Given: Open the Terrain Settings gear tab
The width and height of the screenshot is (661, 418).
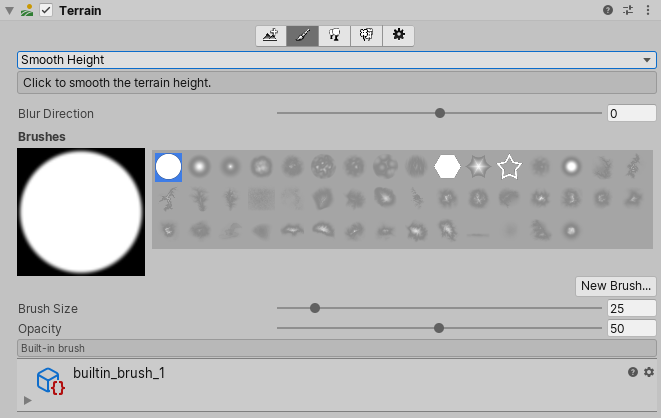Looking at the screenshot, I should [398, 35].
